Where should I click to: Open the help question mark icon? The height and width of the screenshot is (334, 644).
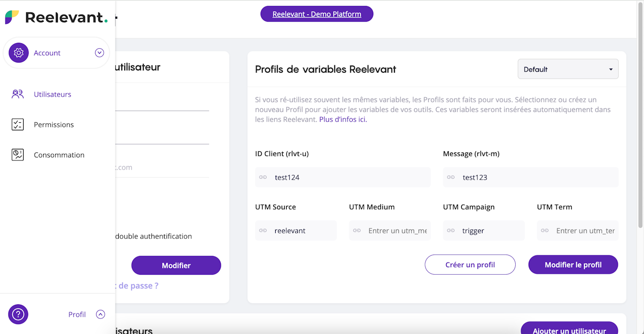click(x=18, y=314)
